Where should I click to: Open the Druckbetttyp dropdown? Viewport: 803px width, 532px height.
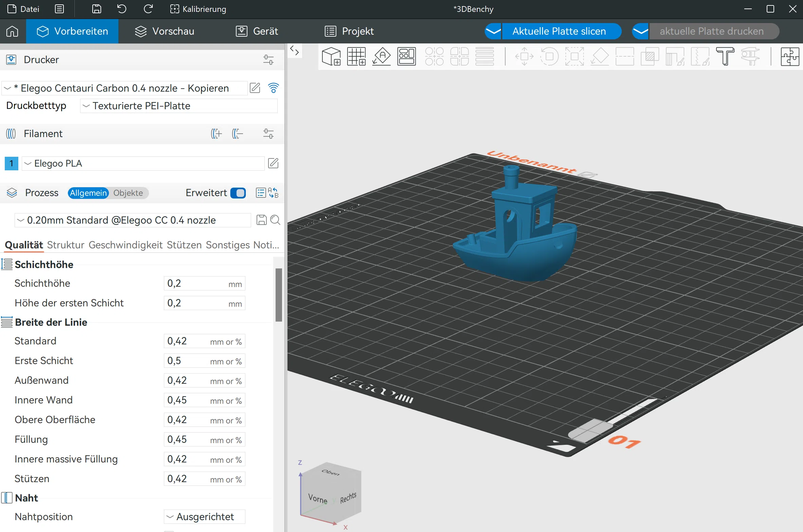179,106
